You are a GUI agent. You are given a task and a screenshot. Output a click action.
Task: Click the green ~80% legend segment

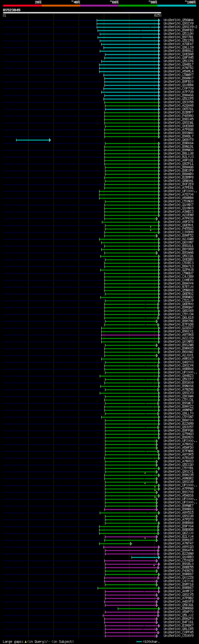[x=138, y=6]
